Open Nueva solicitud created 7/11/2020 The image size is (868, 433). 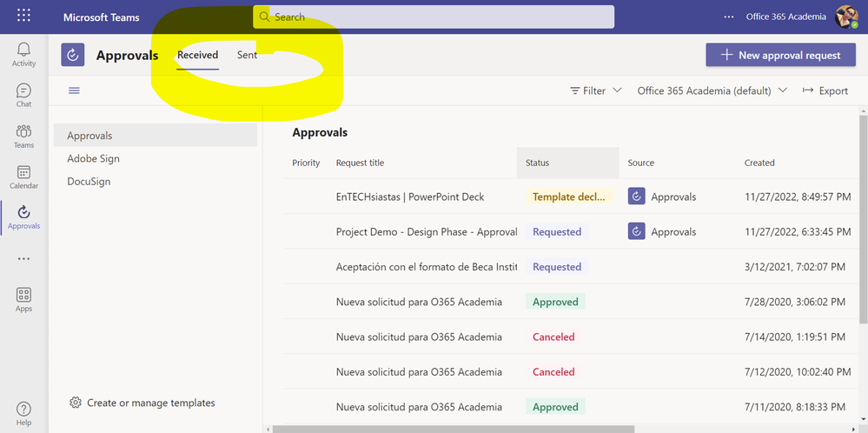coord(419,407)
